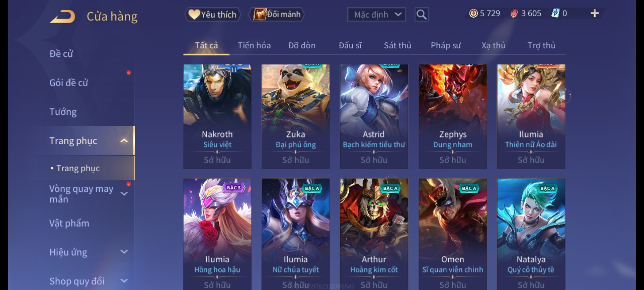Open the Tướng sidebar menu
The width and height of the screenshot is (644, 290).
tap(63, 112)
